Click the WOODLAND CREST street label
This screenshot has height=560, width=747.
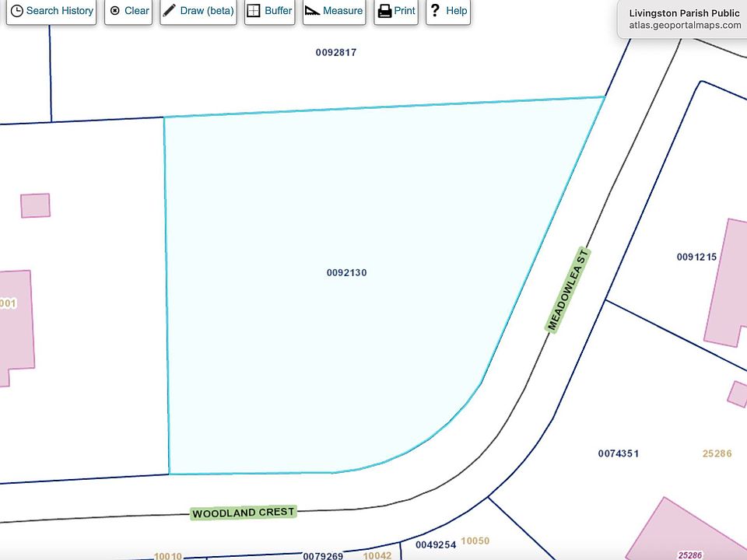click(244, 513)
